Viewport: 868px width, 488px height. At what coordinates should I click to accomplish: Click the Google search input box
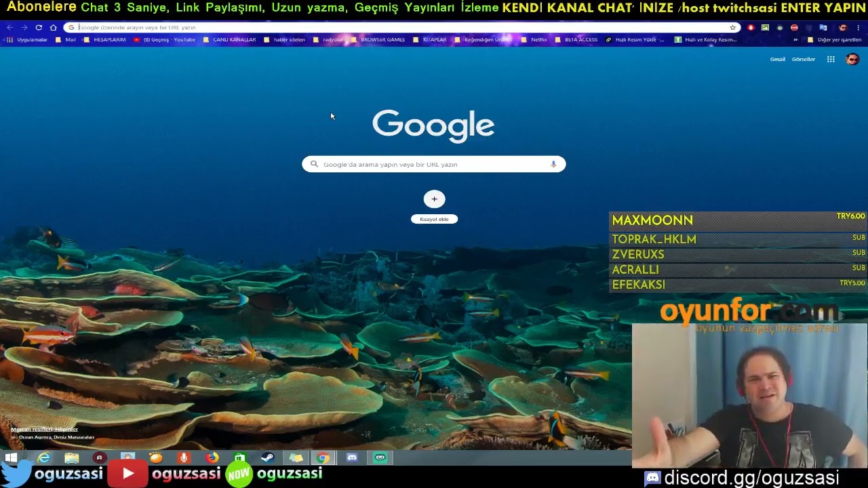[434, 164]
